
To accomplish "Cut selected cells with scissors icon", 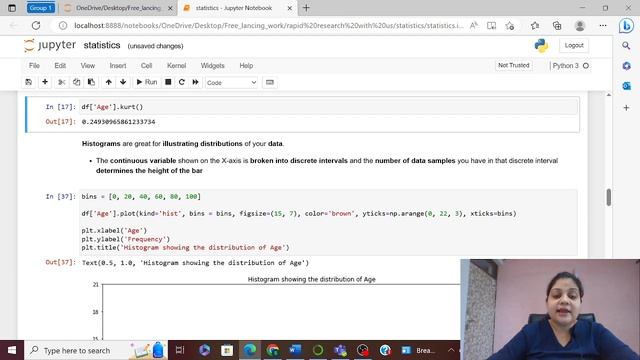I will tap(62, 82).
